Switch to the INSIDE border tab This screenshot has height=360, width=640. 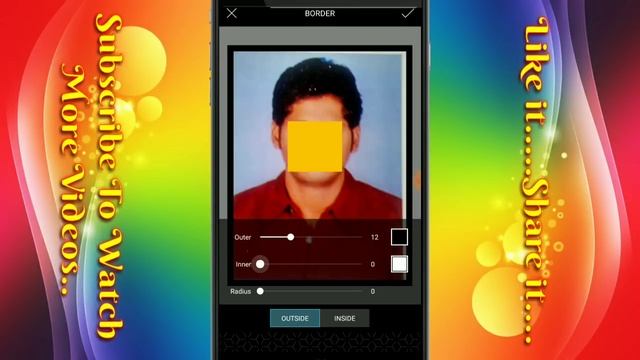[345, 318]
